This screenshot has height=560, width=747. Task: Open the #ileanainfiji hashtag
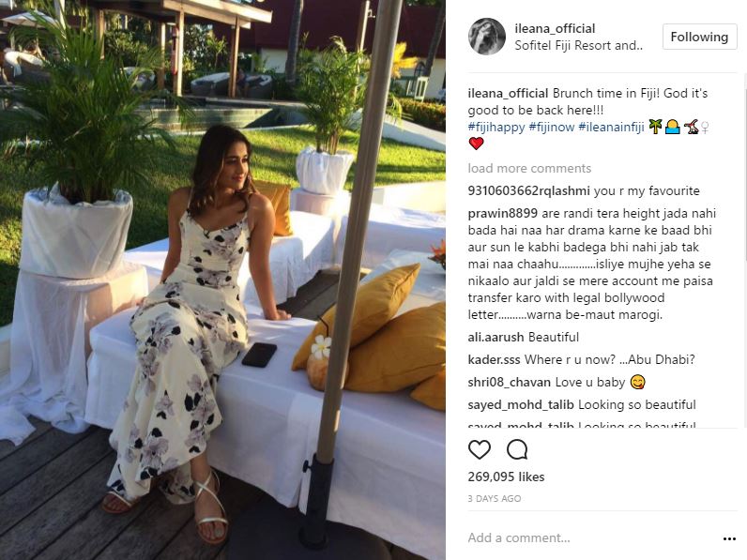pos(611,128)
